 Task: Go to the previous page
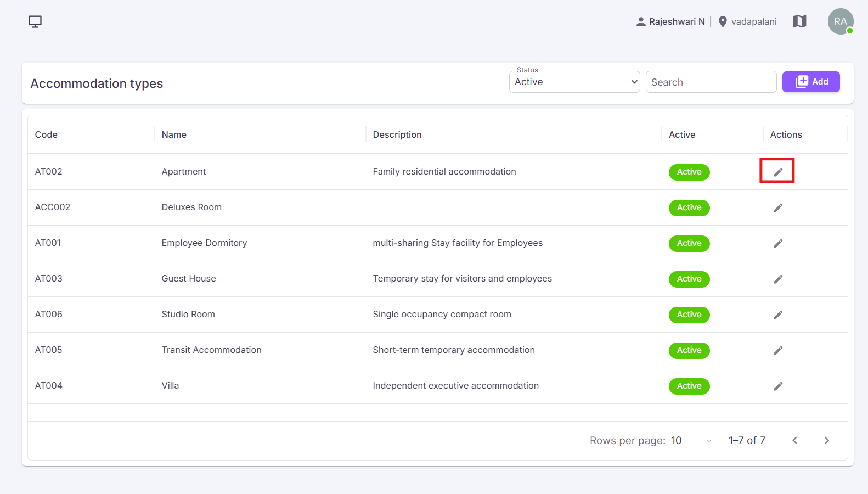[795, 441]
